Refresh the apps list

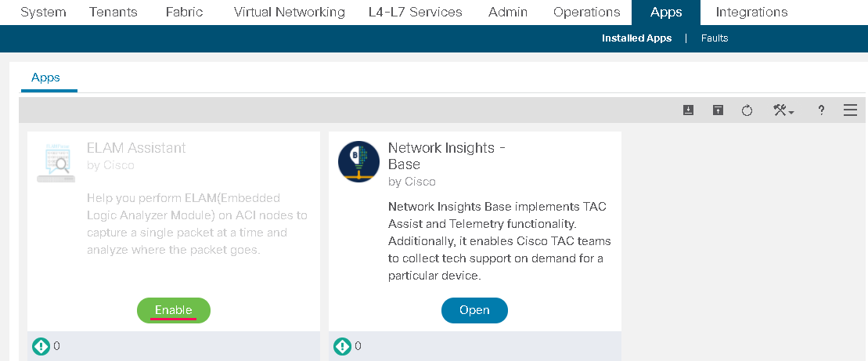tap(747, 110)
